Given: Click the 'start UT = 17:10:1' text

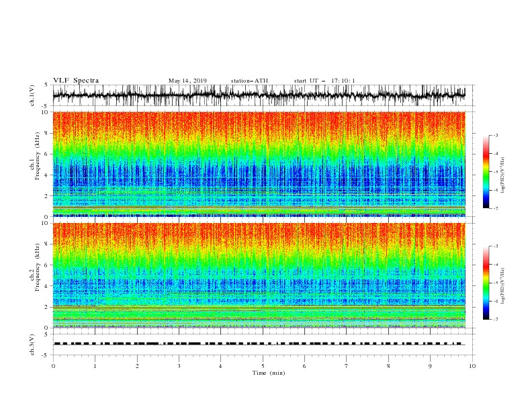Looking at the screenshot, I should tap(324, 81).
